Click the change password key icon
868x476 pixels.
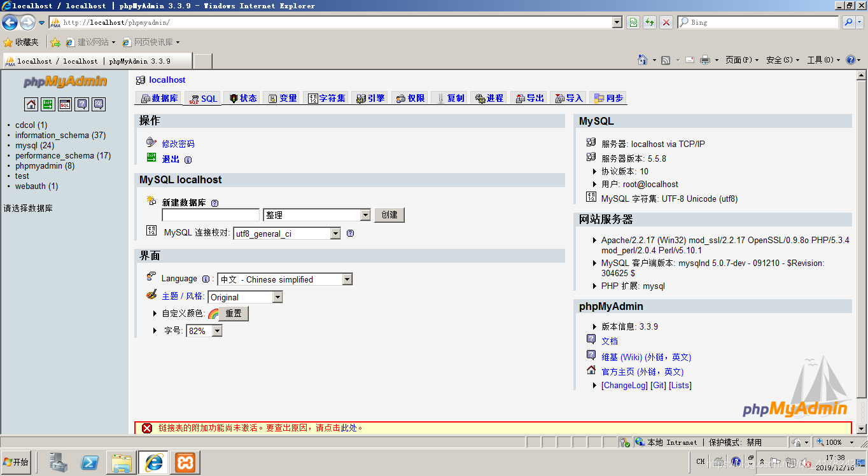point(151,143)
